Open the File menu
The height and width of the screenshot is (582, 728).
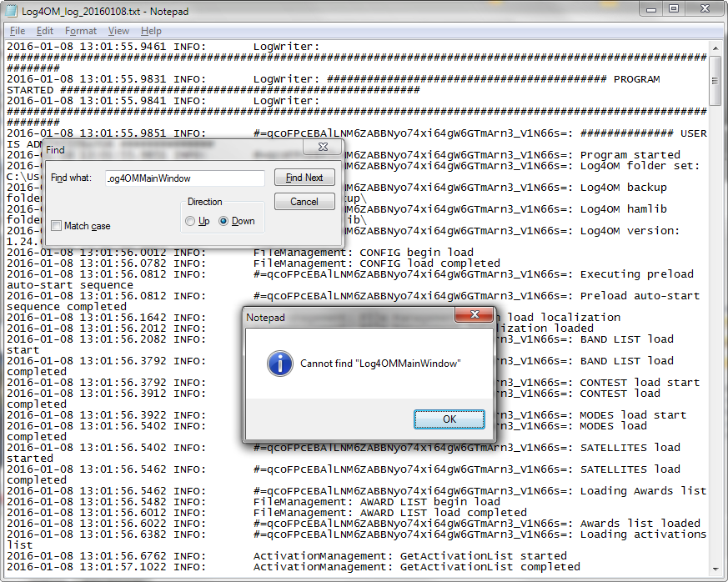click(x=18, y=31)
